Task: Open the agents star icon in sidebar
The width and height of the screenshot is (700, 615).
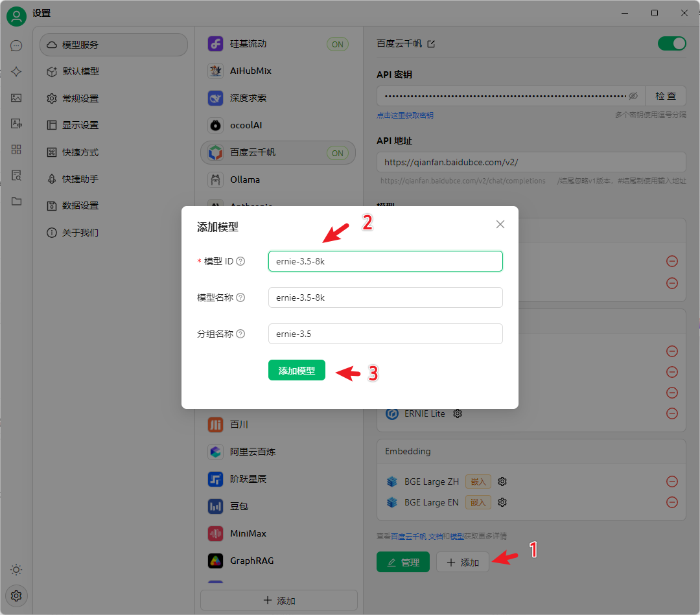Action: click(x=16, y=71)
